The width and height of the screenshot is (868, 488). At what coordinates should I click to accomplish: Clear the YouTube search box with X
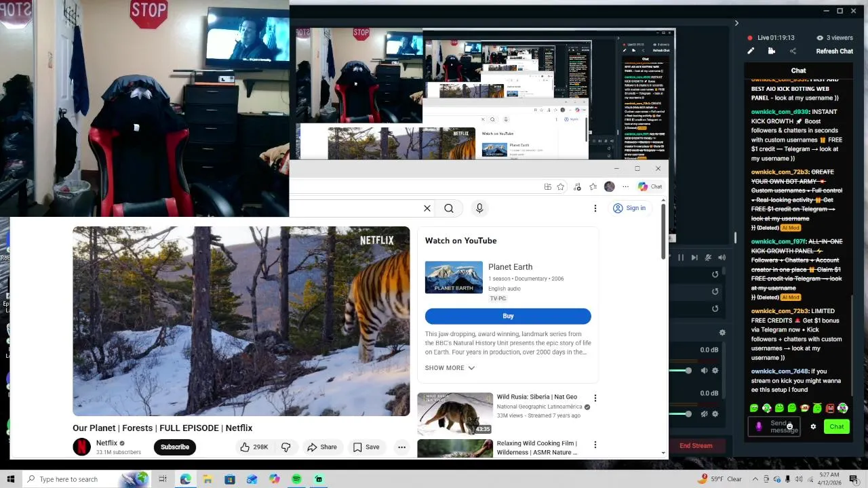[x=427, y=209]
